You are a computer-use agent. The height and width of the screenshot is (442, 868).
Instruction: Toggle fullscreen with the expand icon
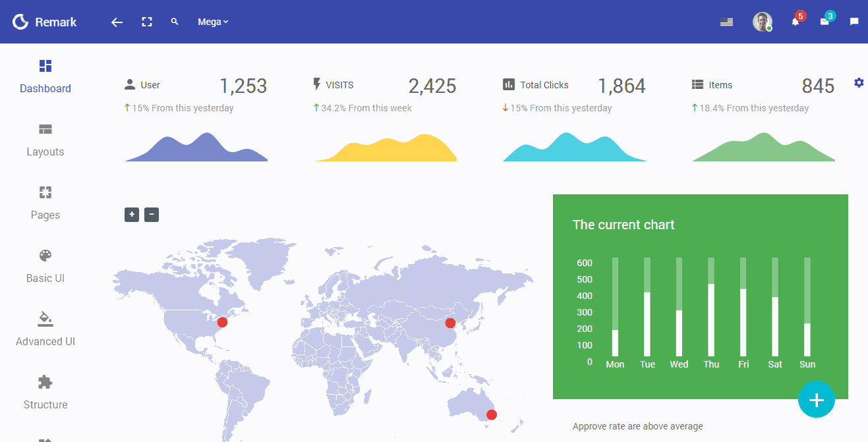(x=146, y=21)
